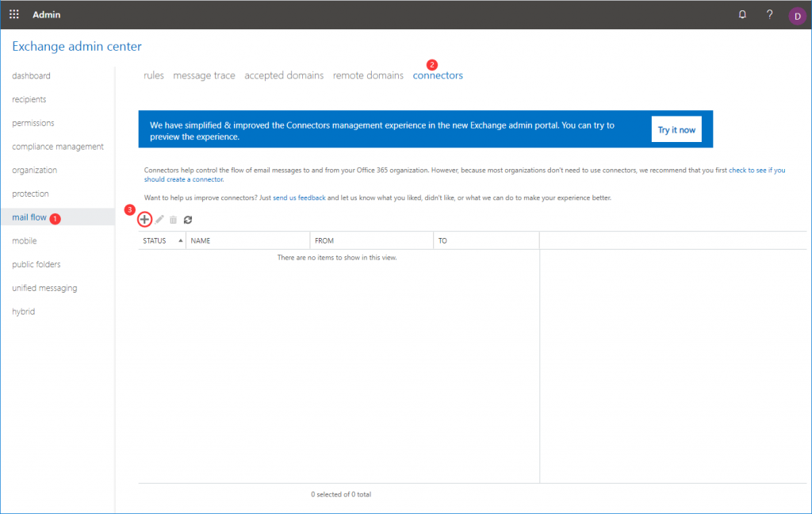This screenshot has width=812, height=514.
Task: Click the delete trash icon
Action: [173, 221]
